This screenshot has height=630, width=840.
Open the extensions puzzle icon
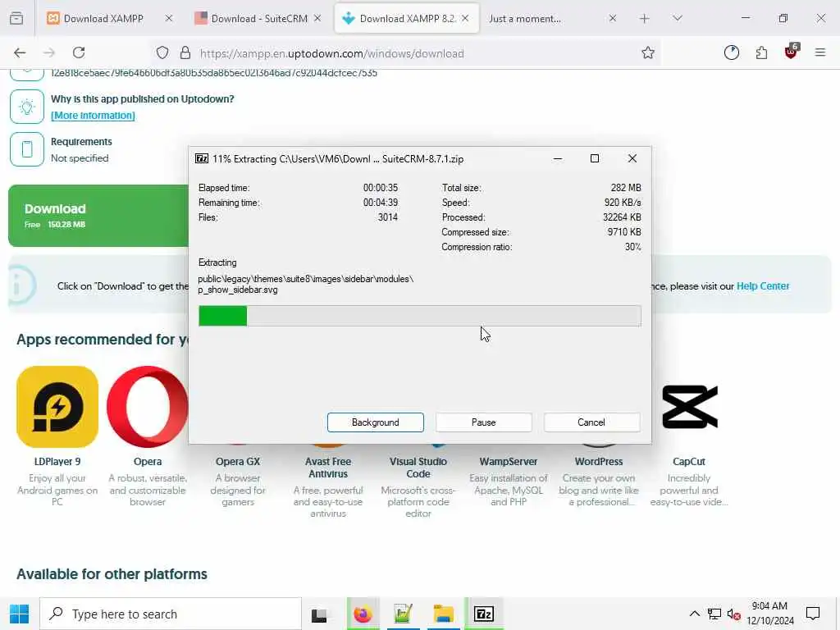click(761, 52)
